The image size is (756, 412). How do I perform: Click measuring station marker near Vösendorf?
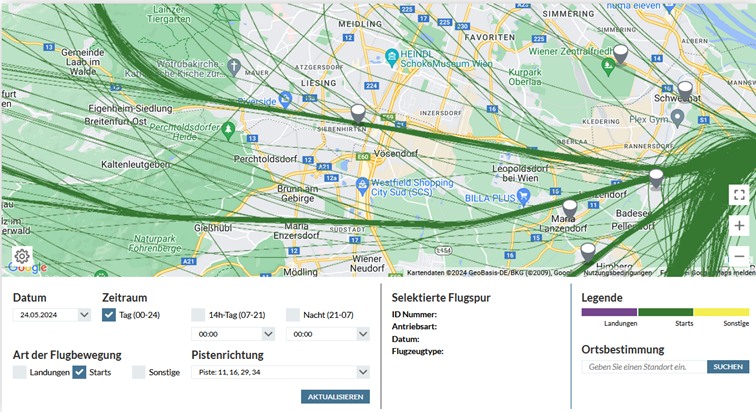[358, 113]
